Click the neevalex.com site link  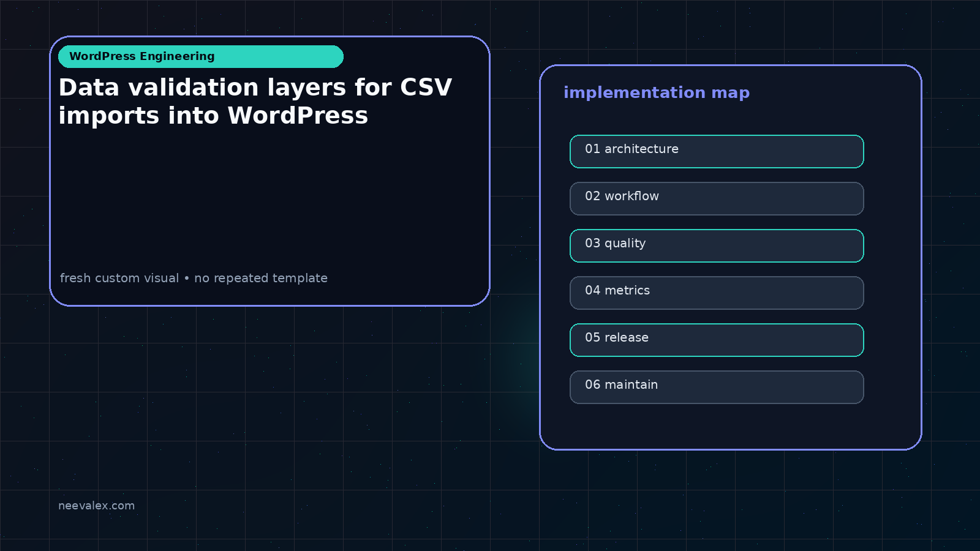pyautogui.click(x=96, y=506)
